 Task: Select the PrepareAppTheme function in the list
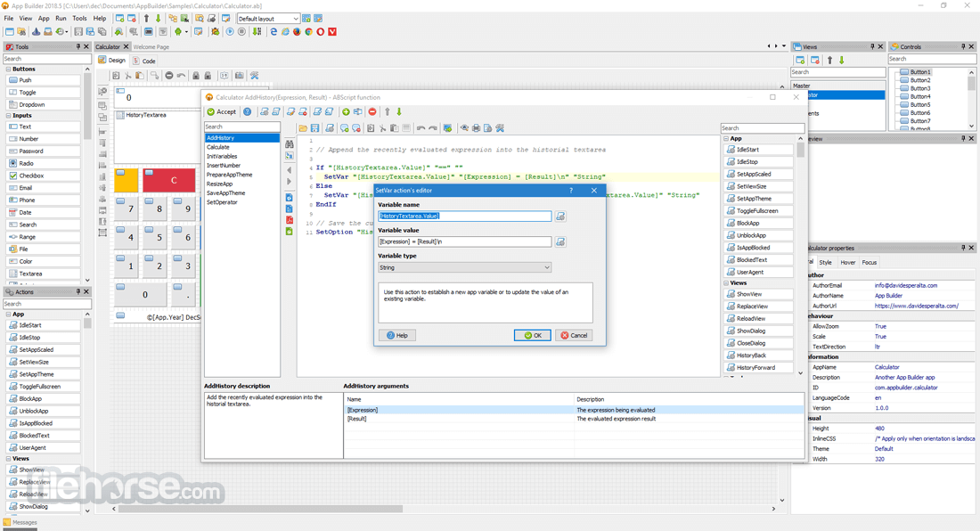click(241, 175)
